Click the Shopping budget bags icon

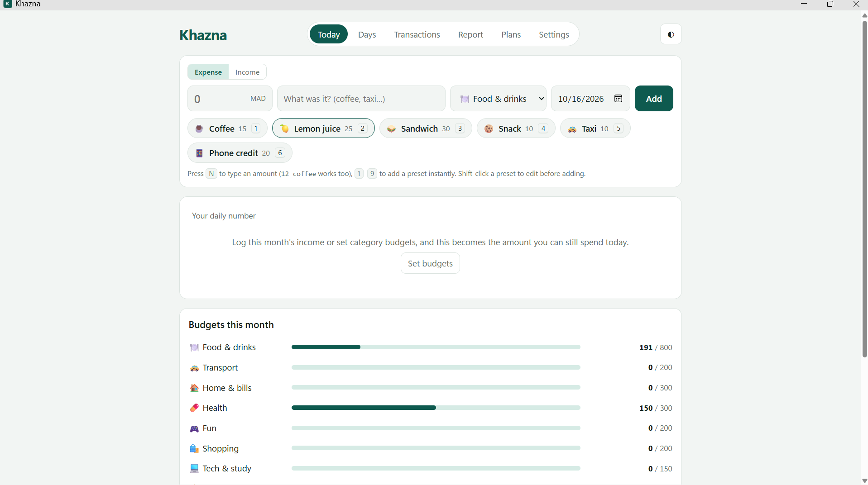(194, 449)
